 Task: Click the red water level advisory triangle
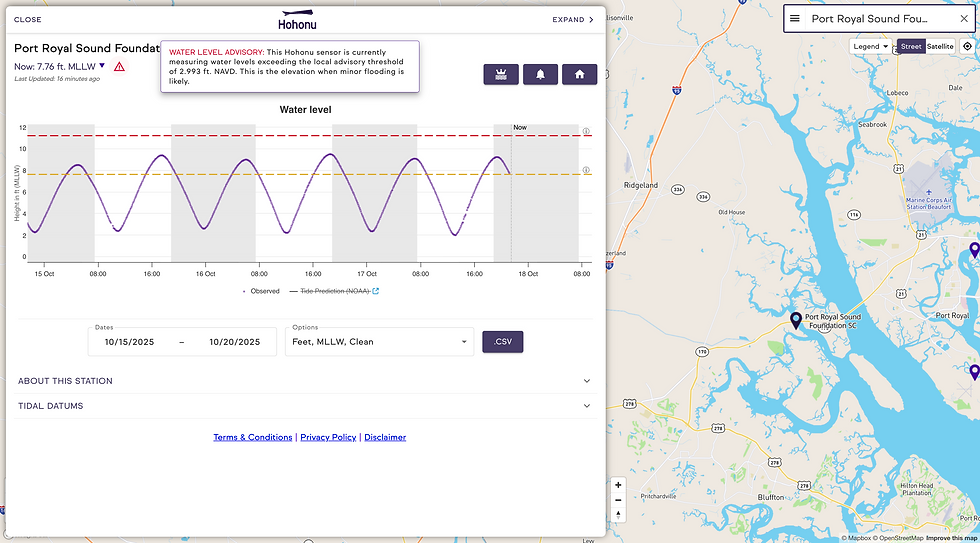119,66
